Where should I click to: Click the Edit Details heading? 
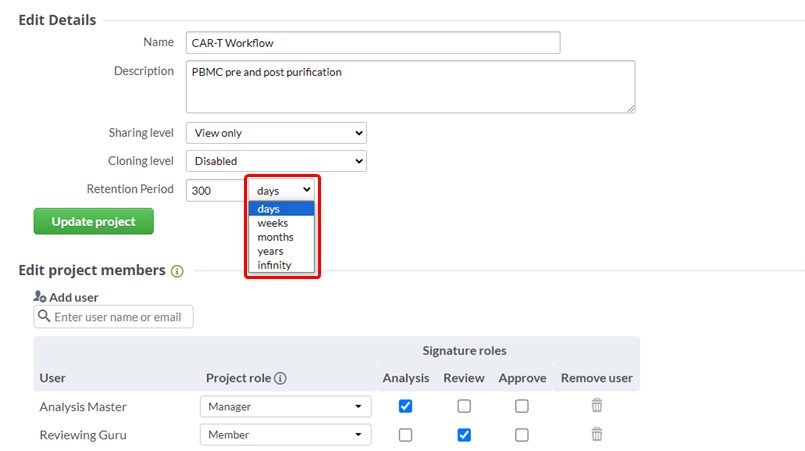click(57, 20)
